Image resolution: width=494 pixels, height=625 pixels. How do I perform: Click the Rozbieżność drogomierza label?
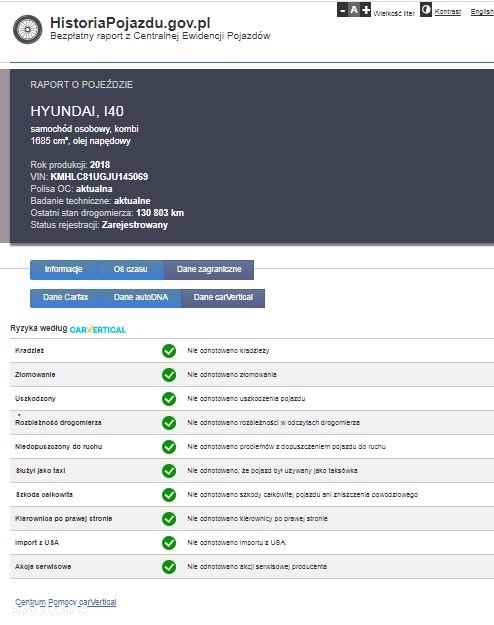(58, 423)
